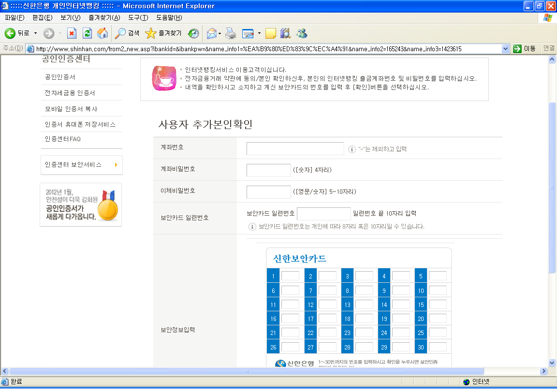Open Edit button dropdown arrow
The image size is (557, 392).
point(259,33)
